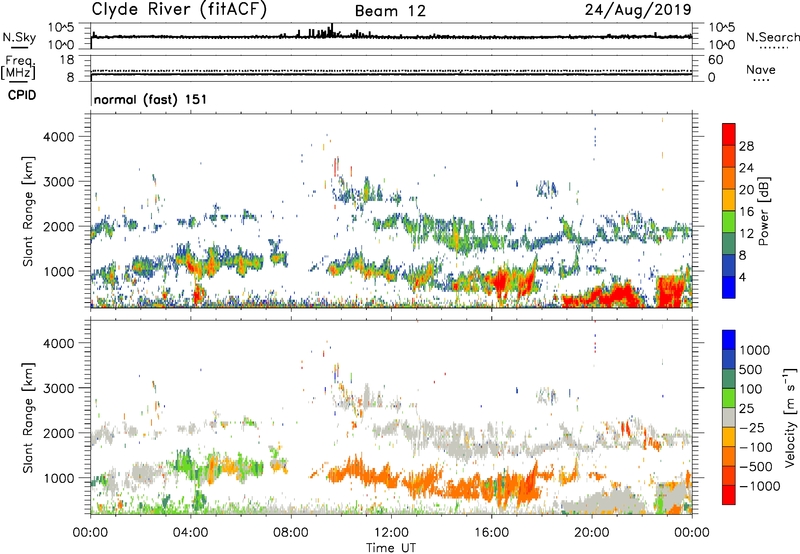
Task: Click the '60' Nave axis tick
Action: (716, 60)
